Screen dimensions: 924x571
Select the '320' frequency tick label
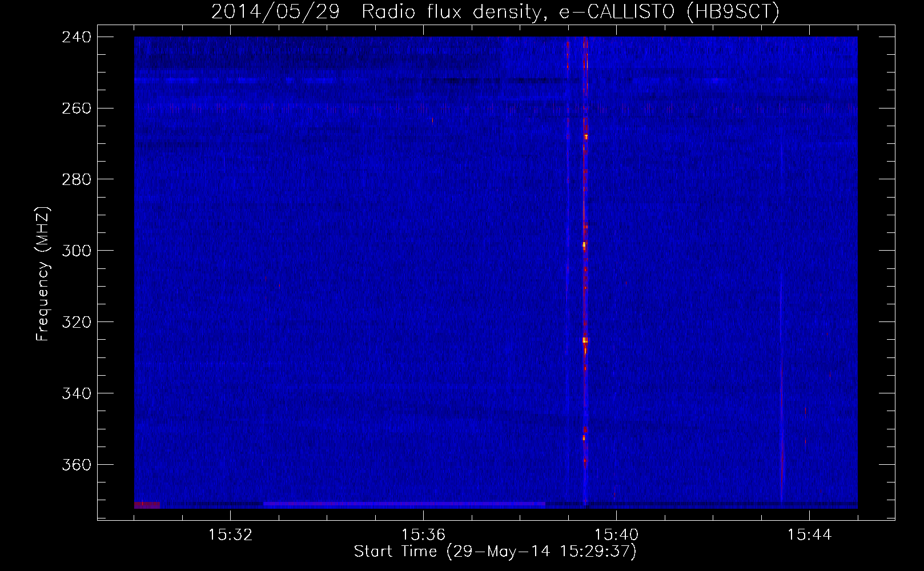point(77,323)
